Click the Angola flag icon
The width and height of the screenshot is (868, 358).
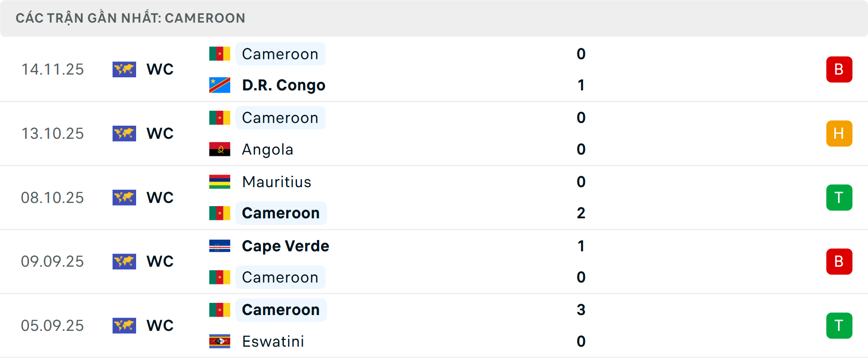[x=219, y=149]
